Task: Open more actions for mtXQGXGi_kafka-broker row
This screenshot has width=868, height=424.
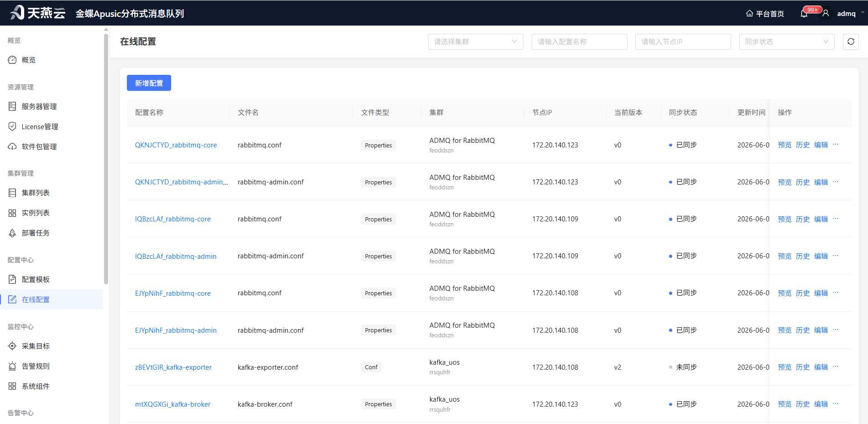Action: coord(836,403)
